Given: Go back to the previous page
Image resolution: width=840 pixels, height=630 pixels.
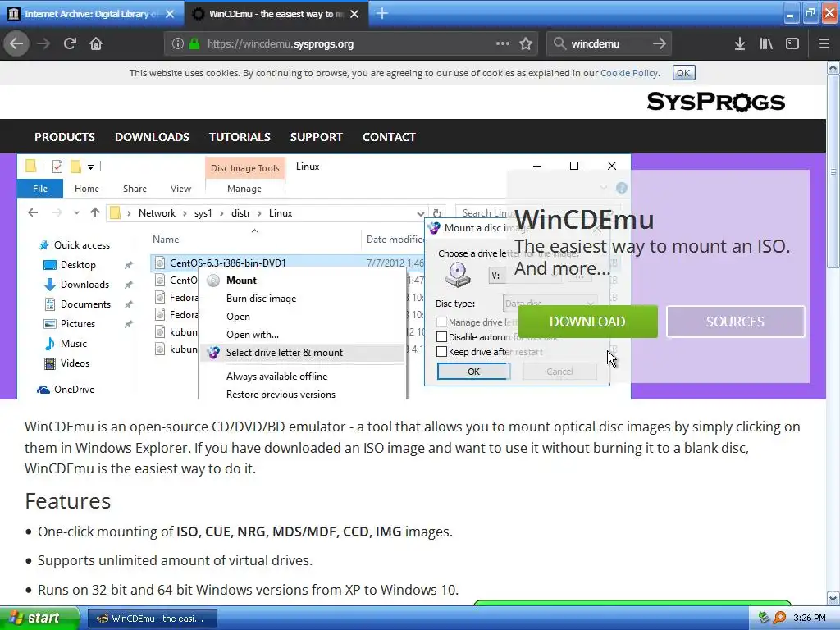Looking at the screenshot, I should pyautogui.click(x=16, y=44).
